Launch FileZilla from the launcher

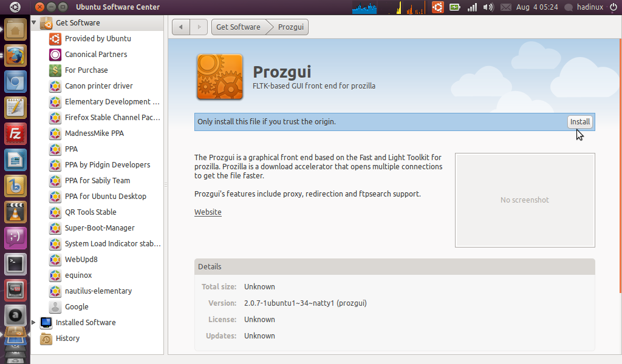click(x=15, y=134)
